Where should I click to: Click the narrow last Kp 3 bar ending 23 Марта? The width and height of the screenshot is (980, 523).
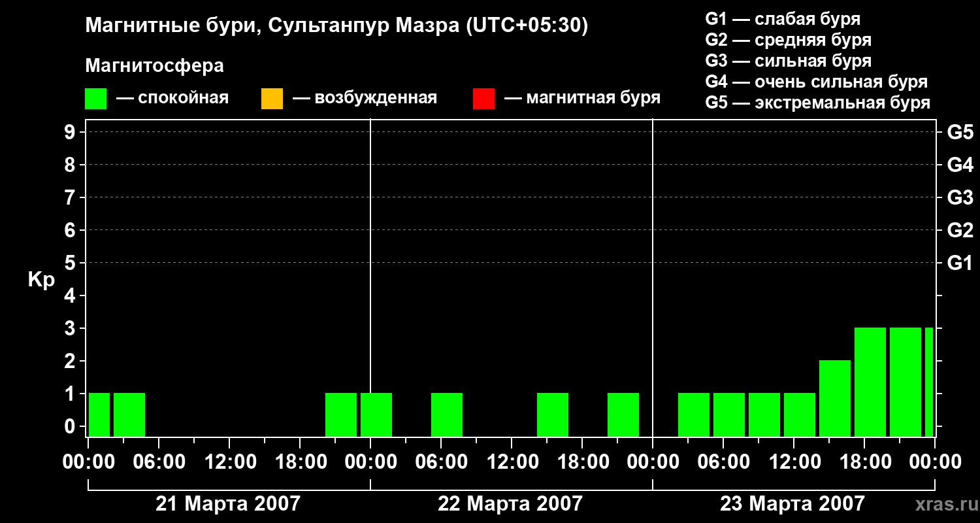929,382
